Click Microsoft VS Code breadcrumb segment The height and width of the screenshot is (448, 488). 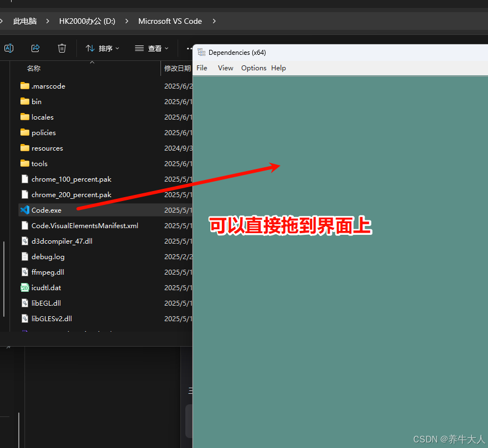170,21
